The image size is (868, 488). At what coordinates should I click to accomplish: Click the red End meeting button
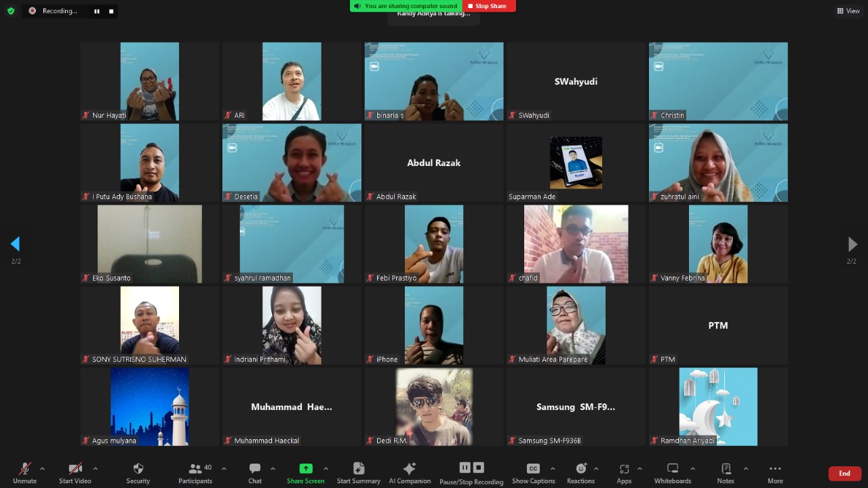[x=844, y=473]
